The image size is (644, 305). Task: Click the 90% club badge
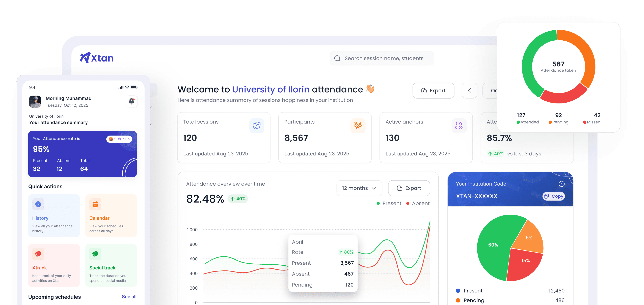point(119,139)
